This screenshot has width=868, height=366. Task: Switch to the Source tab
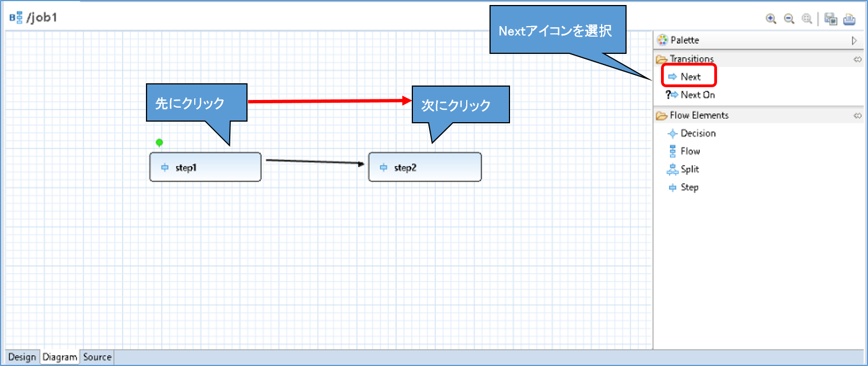[97, 357]
